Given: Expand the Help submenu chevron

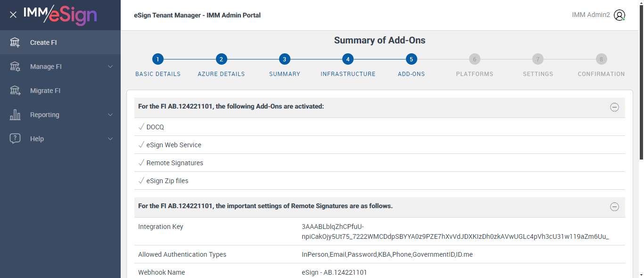Looking at the screenshot, I should (x=110, y=139).
